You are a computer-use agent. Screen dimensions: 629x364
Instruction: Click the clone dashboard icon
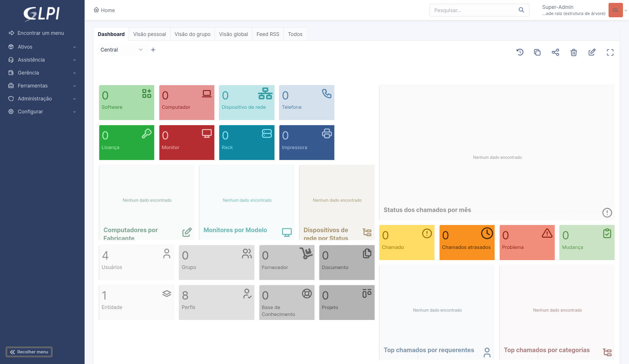(x=537, y=52)
